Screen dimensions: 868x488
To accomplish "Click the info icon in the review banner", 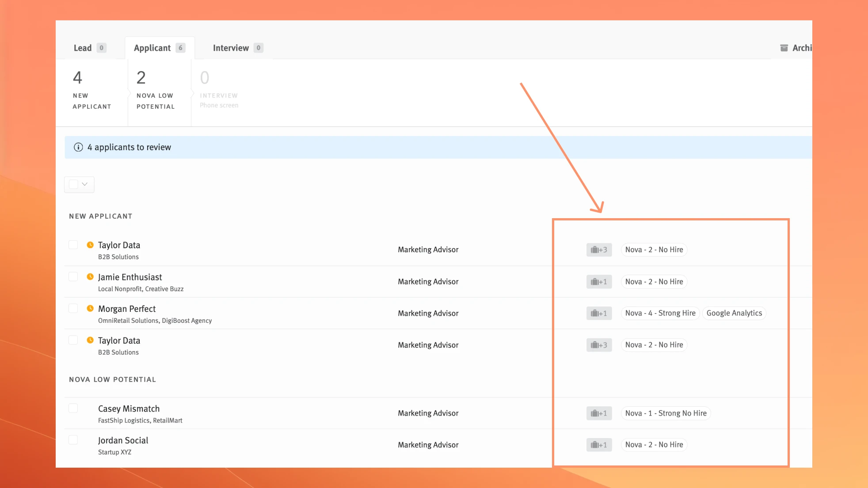I will pyautogui.click(x=78, y=147).
